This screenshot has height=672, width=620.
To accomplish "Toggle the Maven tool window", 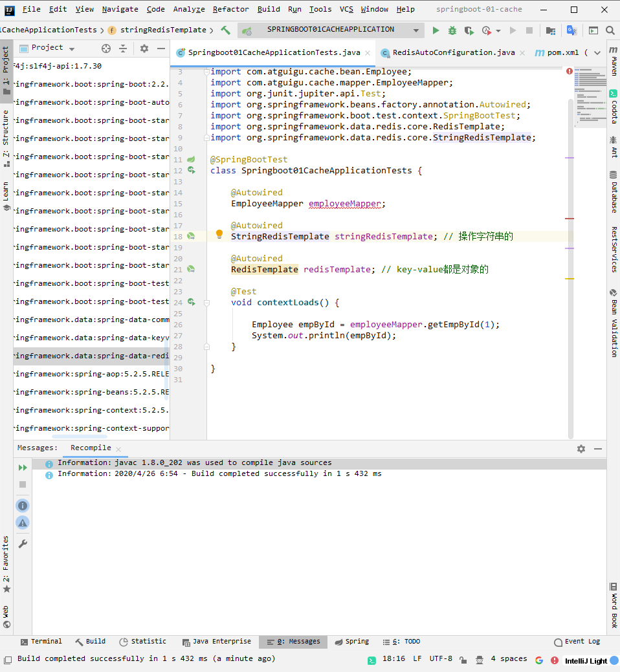I will (614, 61).
